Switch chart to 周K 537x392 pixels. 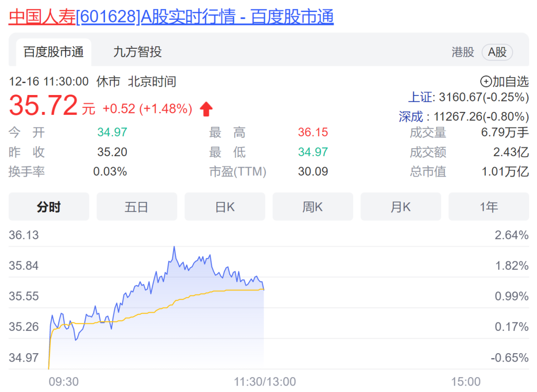[313, 206]
